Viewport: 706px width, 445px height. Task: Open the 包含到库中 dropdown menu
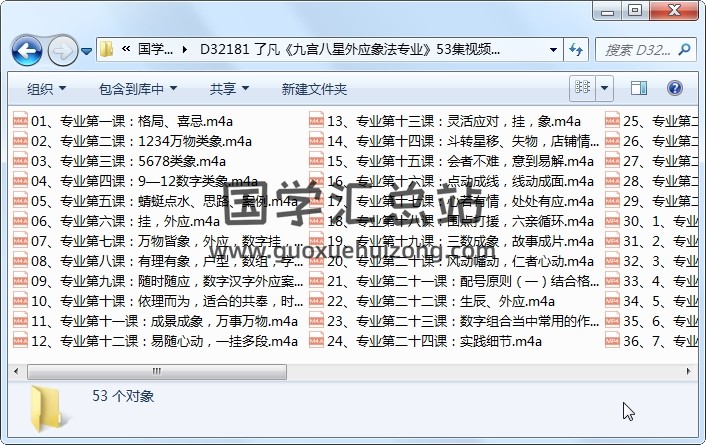(x=137, y=89)
